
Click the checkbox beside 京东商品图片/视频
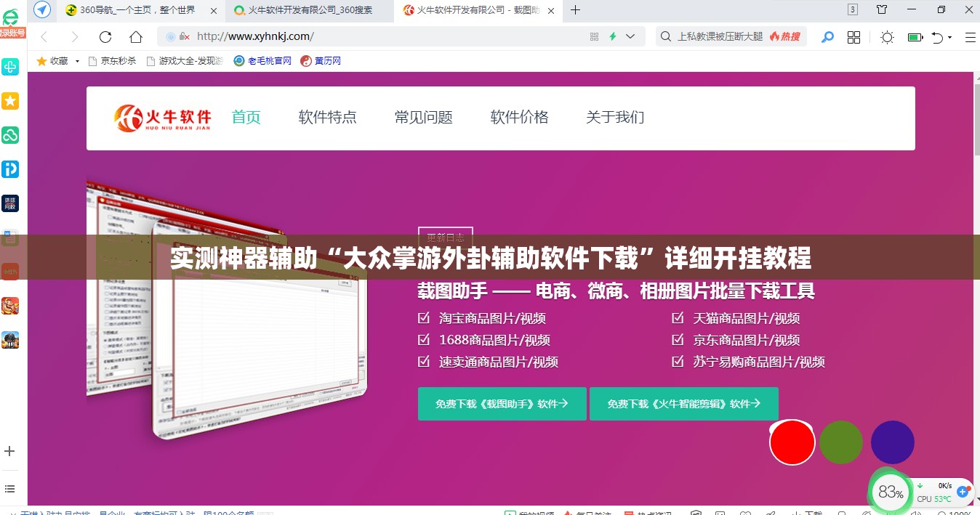(x=678, y=340)
